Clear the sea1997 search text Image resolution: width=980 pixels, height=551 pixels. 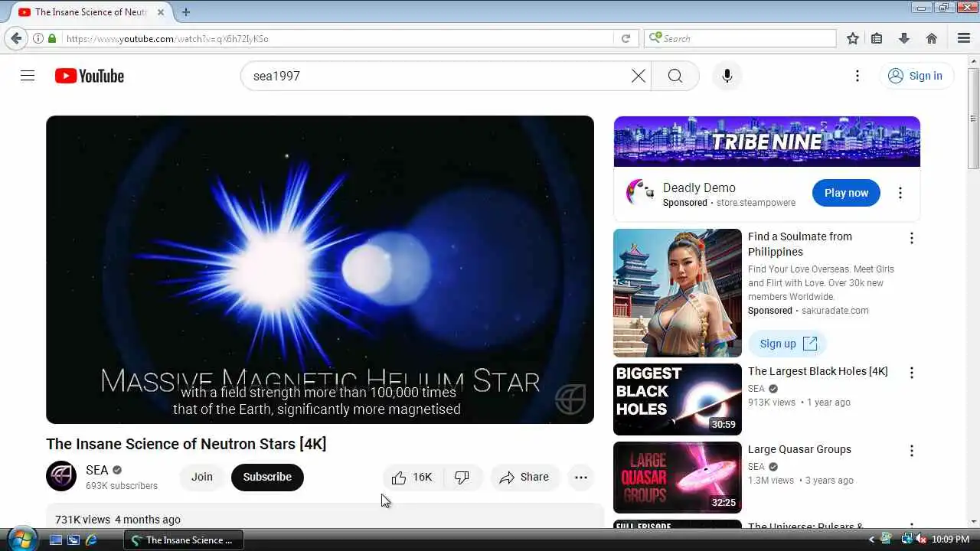point(638,76)
